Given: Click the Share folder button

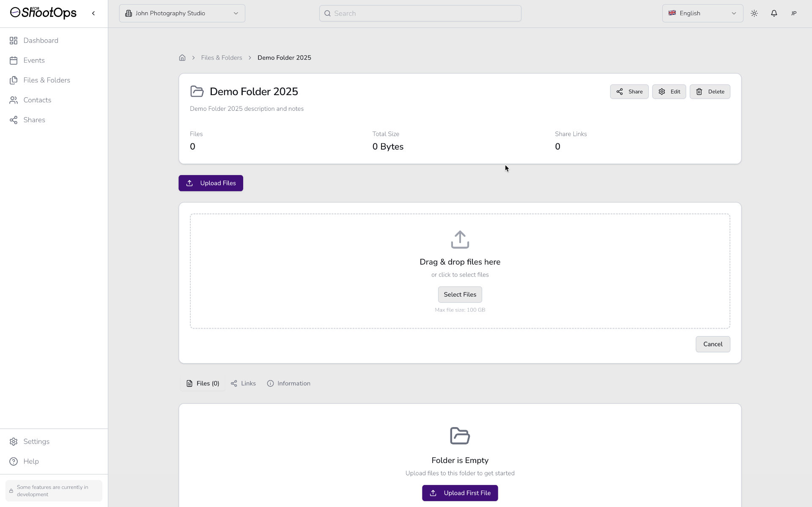Looking at the screenshot, I should [x=629, y=92].
